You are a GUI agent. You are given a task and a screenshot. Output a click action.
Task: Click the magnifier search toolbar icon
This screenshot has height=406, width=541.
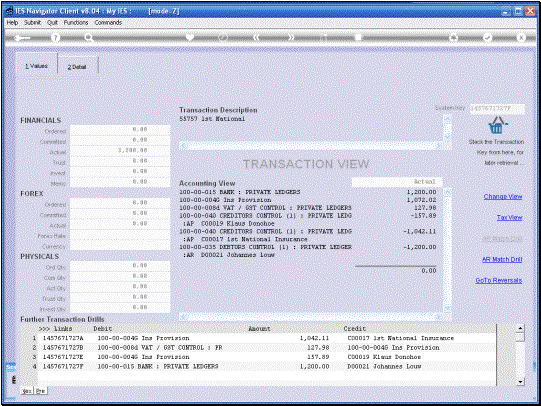[89, 38]
